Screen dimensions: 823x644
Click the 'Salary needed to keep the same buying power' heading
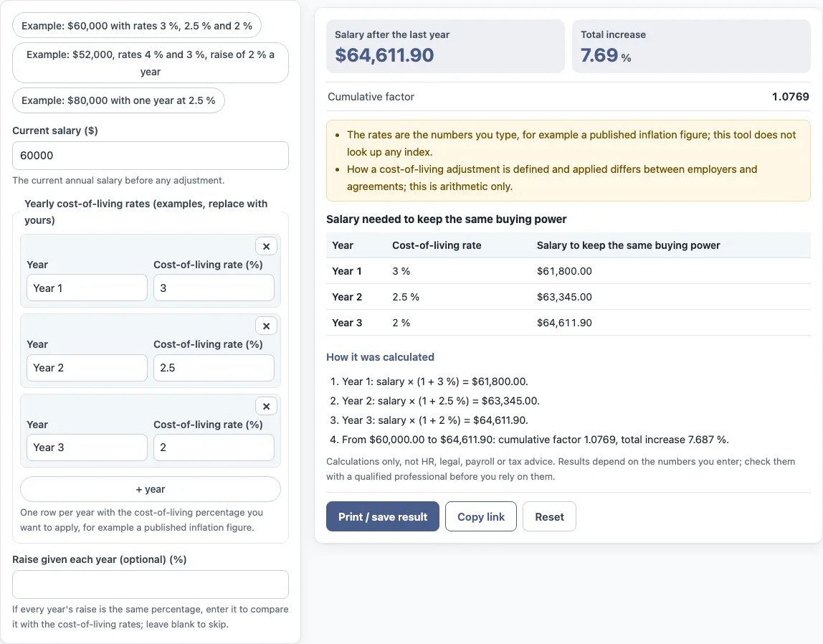coord(446,219)
